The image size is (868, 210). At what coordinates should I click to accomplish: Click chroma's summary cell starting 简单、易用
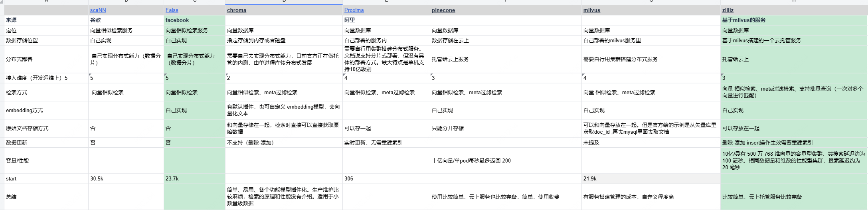coord(284,197)
